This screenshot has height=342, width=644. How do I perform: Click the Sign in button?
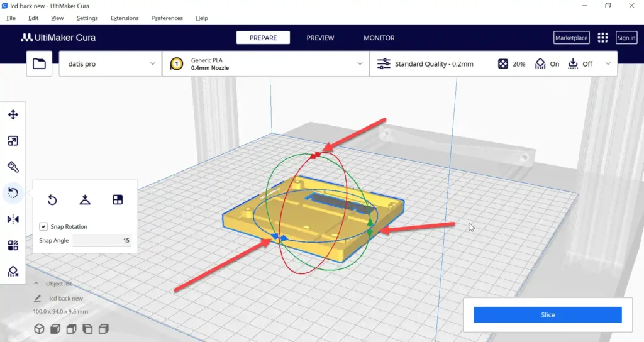pos(626,38)
